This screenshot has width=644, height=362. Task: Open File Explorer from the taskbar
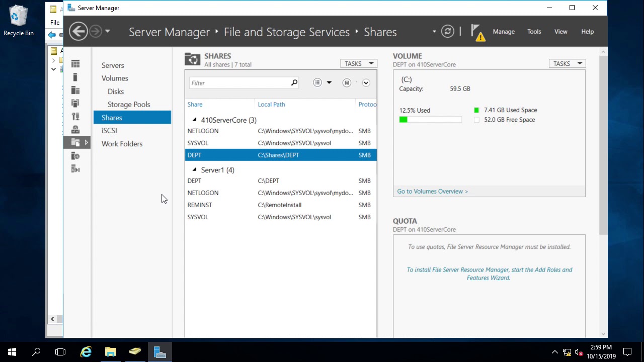(x=111, y=352)
